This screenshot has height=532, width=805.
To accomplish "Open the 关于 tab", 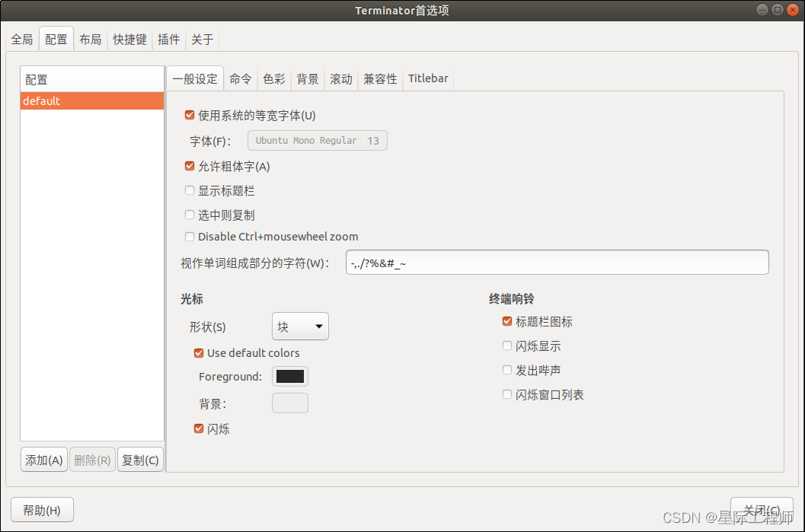I will pos(203,40).
